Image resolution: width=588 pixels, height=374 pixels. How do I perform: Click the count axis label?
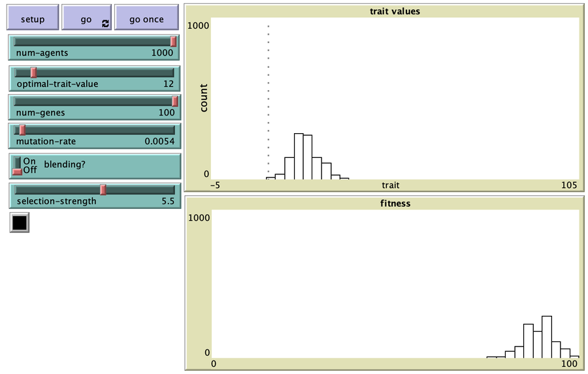tap(204, 98)
